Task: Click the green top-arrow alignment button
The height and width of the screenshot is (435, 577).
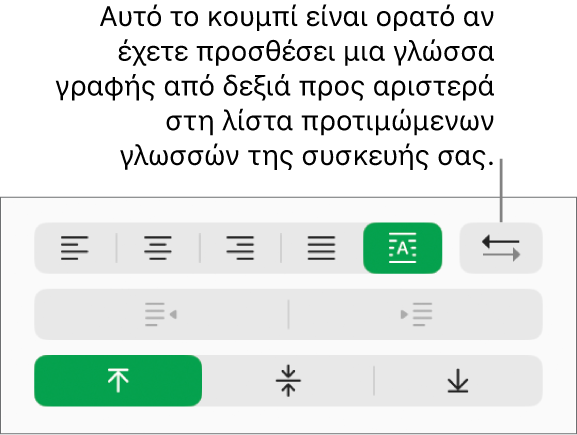Action: [x=118, y=381]
